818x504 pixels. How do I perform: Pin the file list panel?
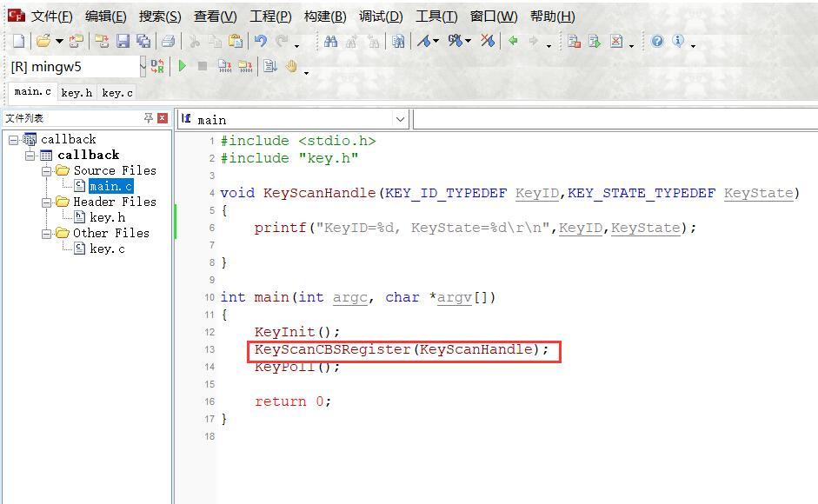149,118
